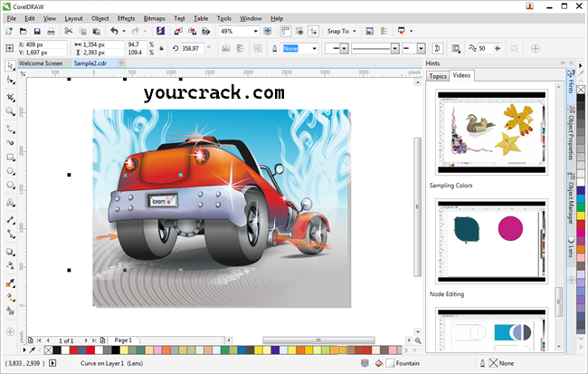Click the Import icon in the toolbar
588x374 pixels.
click(178, 31)
